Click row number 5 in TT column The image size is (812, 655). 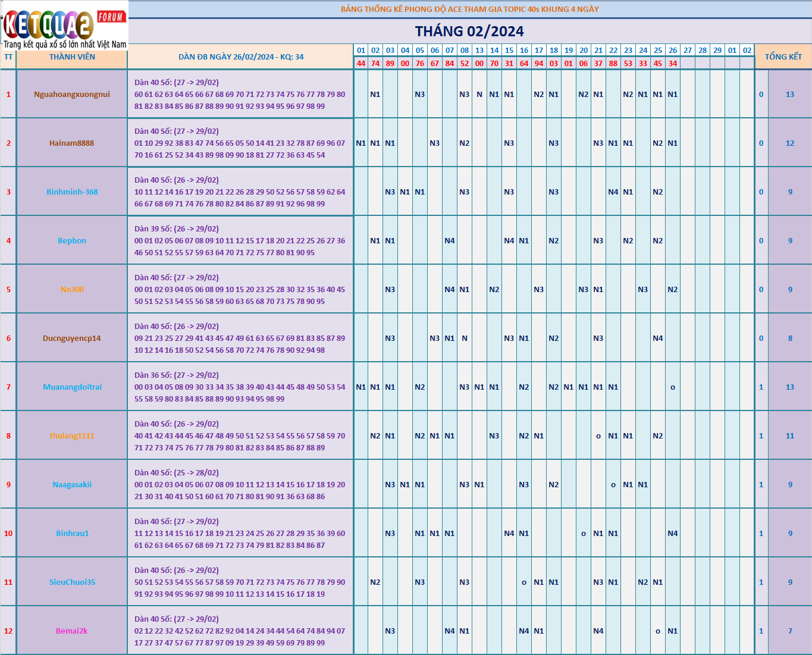8,289
